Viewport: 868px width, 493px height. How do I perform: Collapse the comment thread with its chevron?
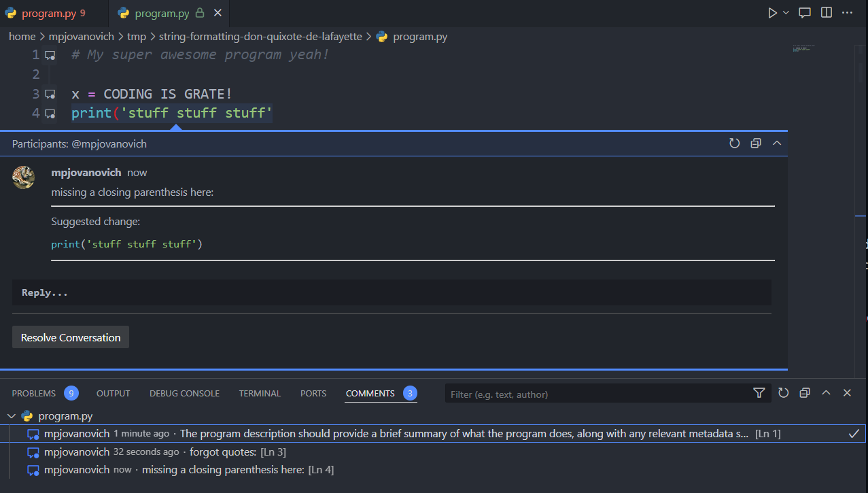(x=777, y=143)
